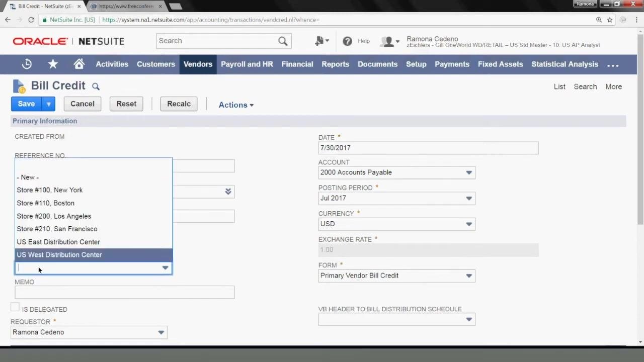The image size is (644, 362).
Task: Click the Oracle NetSuite logo
Action: 68,41
